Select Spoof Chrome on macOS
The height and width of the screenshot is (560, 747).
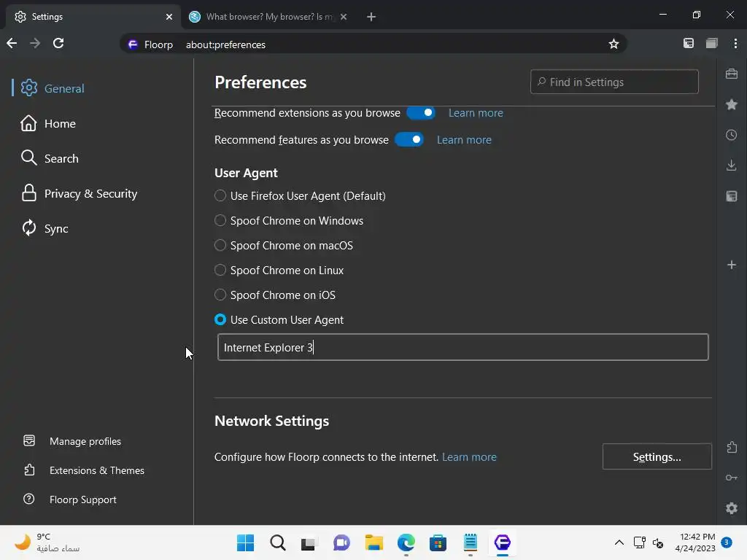pos(220,245)
